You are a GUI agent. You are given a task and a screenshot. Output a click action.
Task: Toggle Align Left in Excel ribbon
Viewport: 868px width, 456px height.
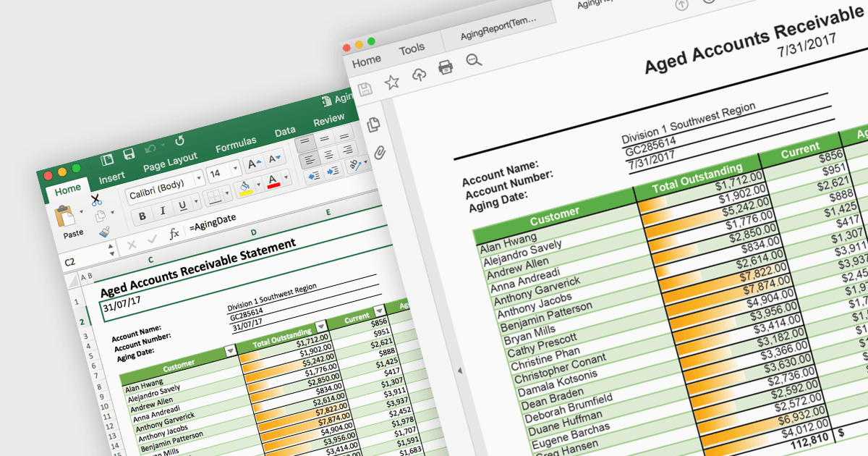[x=309, y=159]
